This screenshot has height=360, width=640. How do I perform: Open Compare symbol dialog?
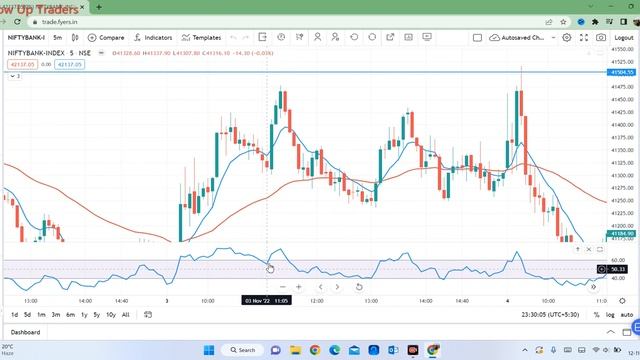point(106,38)
